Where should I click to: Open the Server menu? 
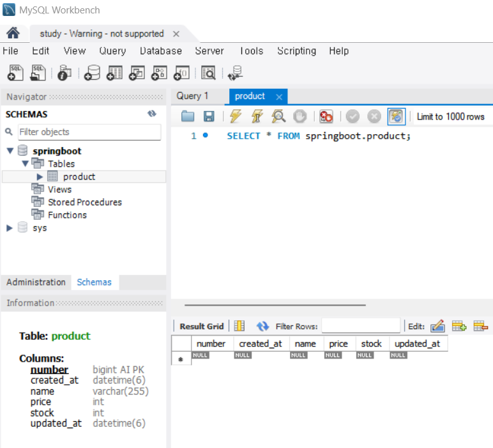coord(209,50)
